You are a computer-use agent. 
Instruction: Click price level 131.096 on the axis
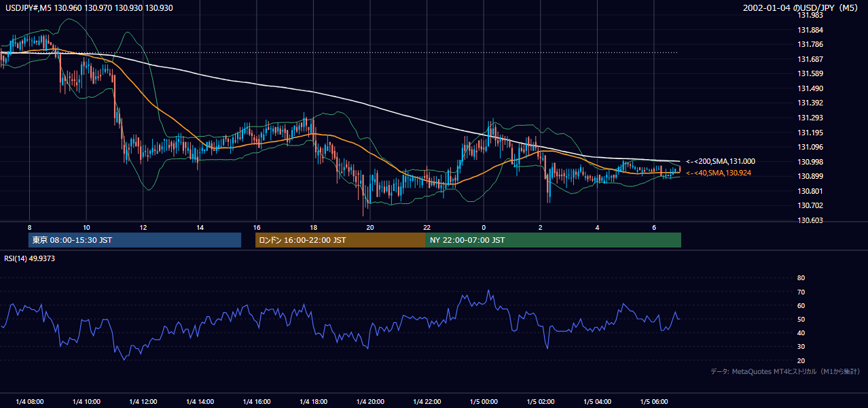click(x=810, y=147)
